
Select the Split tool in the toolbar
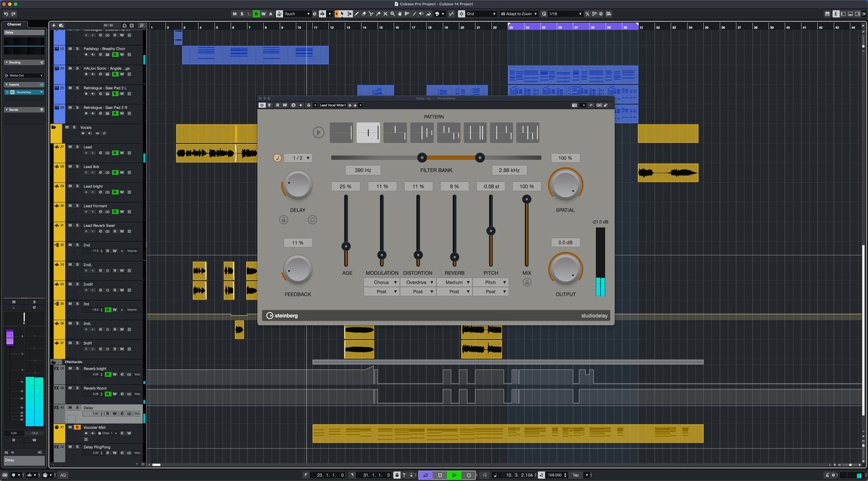[372, 14]
